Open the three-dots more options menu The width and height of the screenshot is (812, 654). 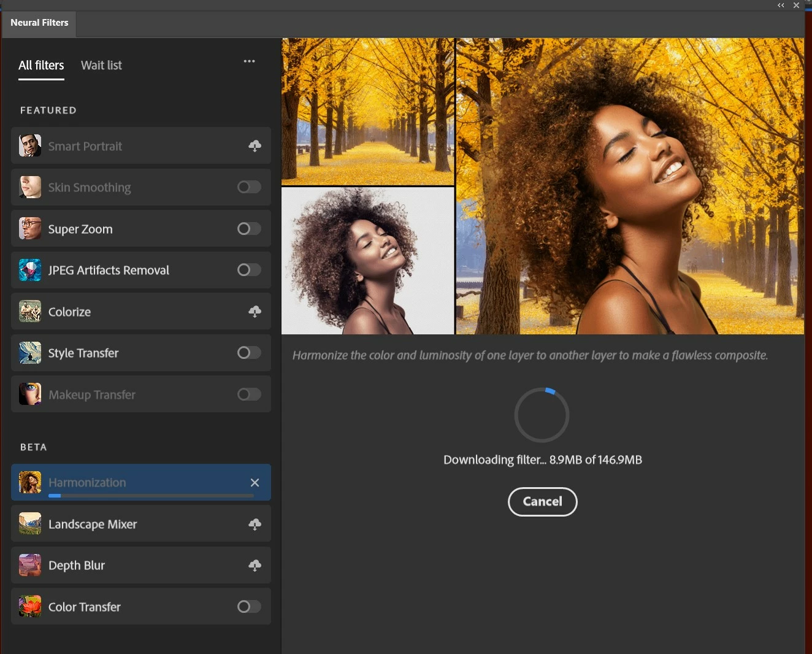point(249,61)
